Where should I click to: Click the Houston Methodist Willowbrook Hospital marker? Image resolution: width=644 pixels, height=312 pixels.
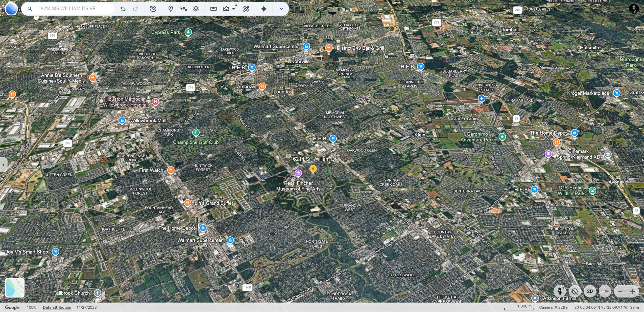155,102
